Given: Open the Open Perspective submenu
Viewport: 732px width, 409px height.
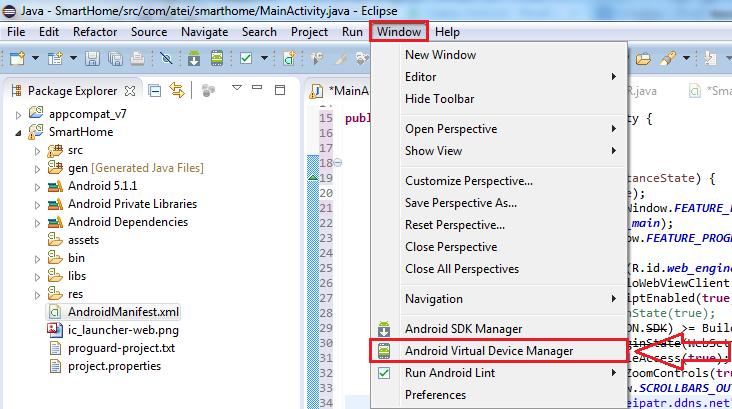Looking at the screenshot, I should 500,128.
